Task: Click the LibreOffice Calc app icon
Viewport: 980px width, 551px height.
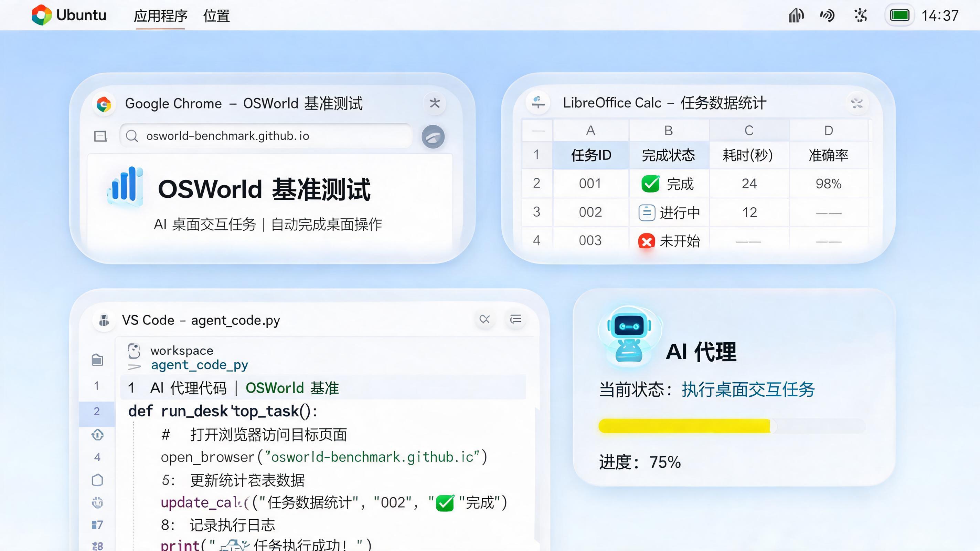Action: click(538, 103)
